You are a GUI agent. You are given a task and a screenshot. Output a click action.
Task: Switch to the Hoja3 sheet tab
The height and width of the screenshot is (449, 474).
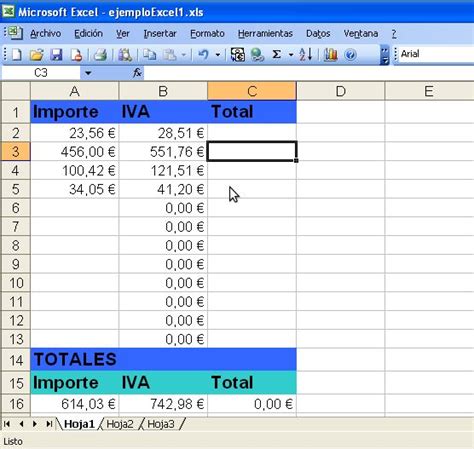pyautogui.click(x=161, y=424)
